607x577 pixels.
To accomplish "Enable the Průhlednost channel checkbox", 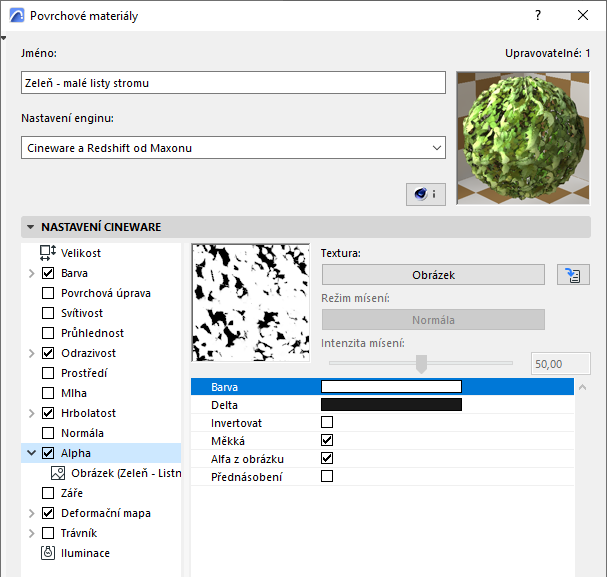I will click(48, 333).
